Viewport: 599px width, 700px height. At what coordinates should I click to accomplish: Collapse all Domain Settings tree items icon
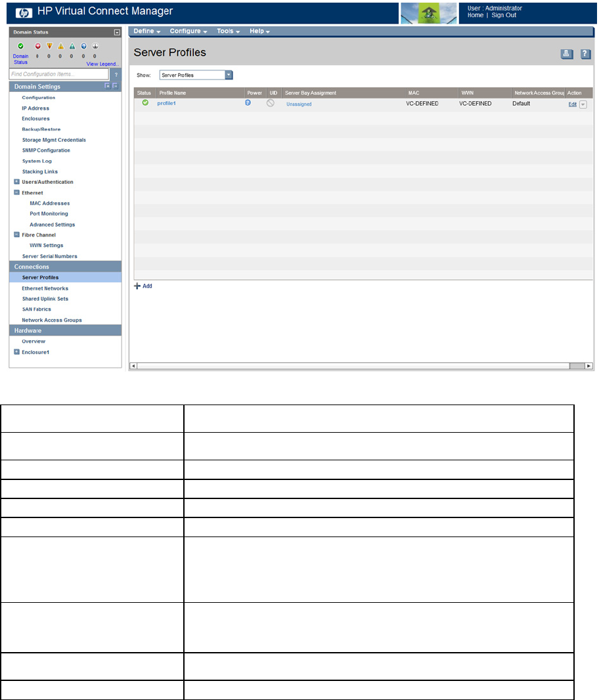[115, 86]
